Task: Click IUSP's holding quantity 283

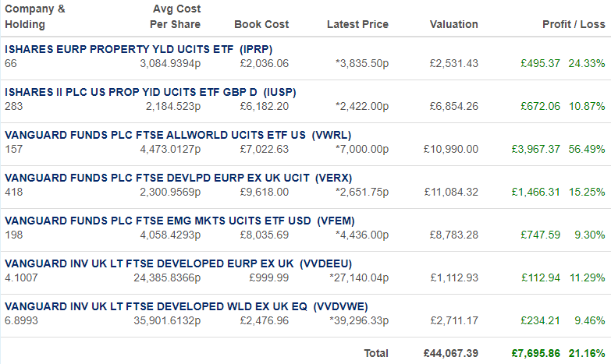Action: tap(13, 106)
